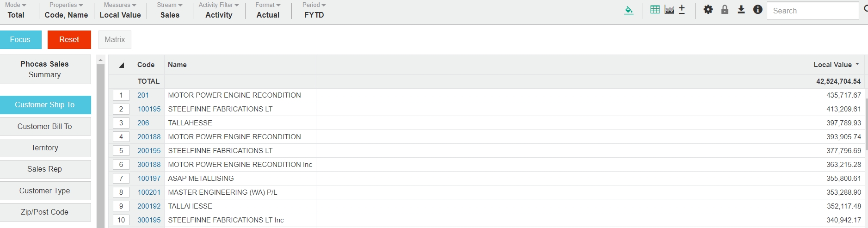This screenshot has width=868, height=228.
Task: Select row 4 number box
Action: [x=121, y=137]
